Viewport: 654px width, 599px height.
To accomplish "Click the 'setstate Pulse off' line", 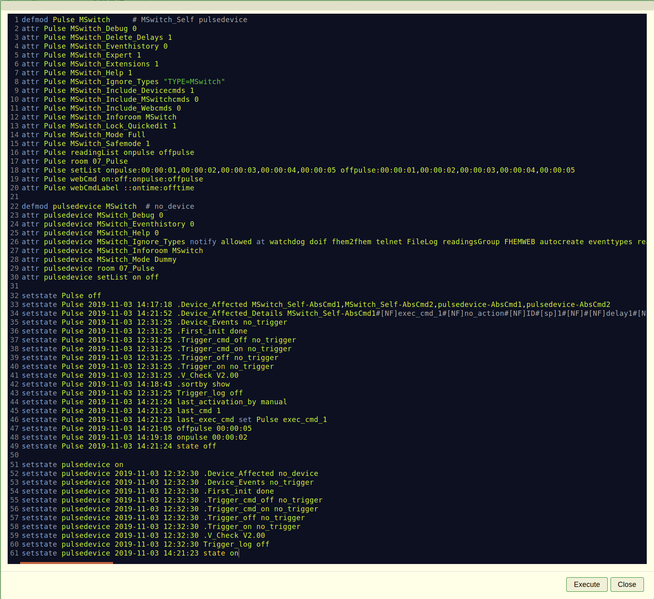I will coord(61,296).
